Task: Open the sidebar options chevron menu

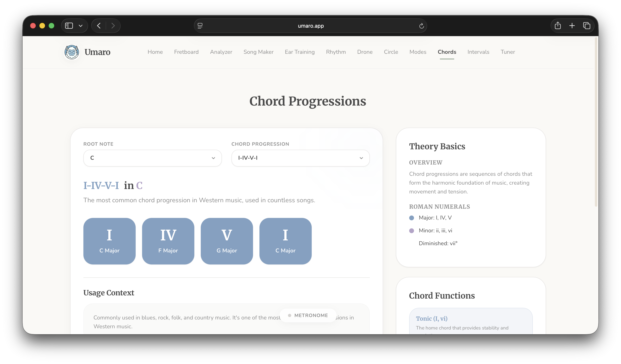Action: click(81, 26)
